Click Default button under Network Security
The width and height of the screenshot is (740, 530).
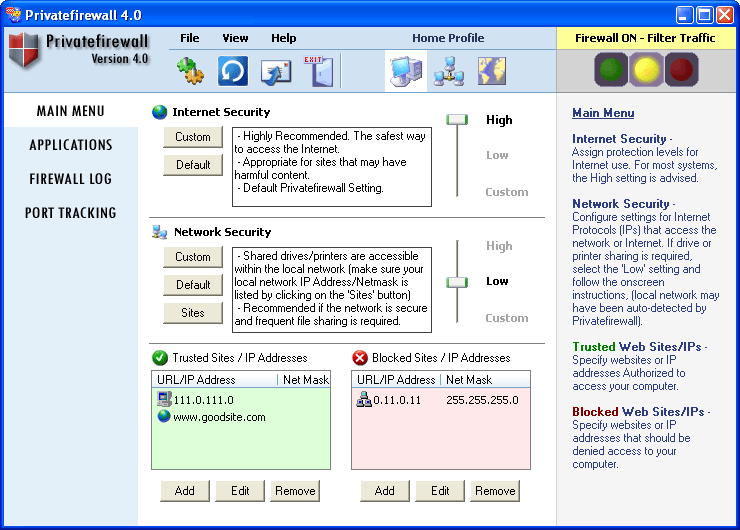pos(193,285)
